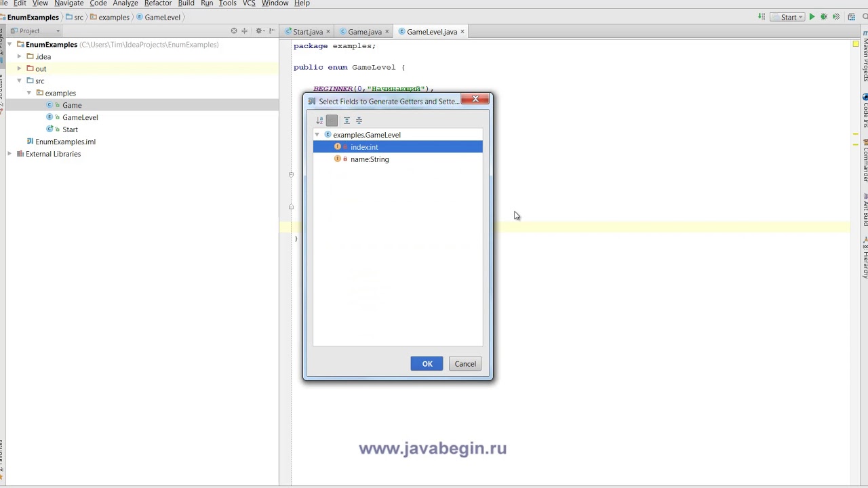Expand the .idea folder
This screenshot has height=488, width=868.
pos(19,57)
